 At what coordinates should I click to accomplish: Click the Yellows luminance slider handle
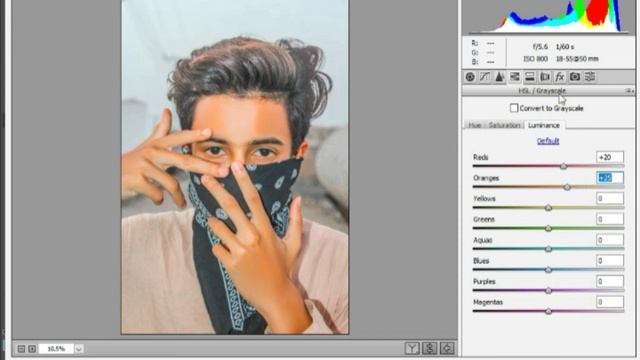[x=549, y=208]
